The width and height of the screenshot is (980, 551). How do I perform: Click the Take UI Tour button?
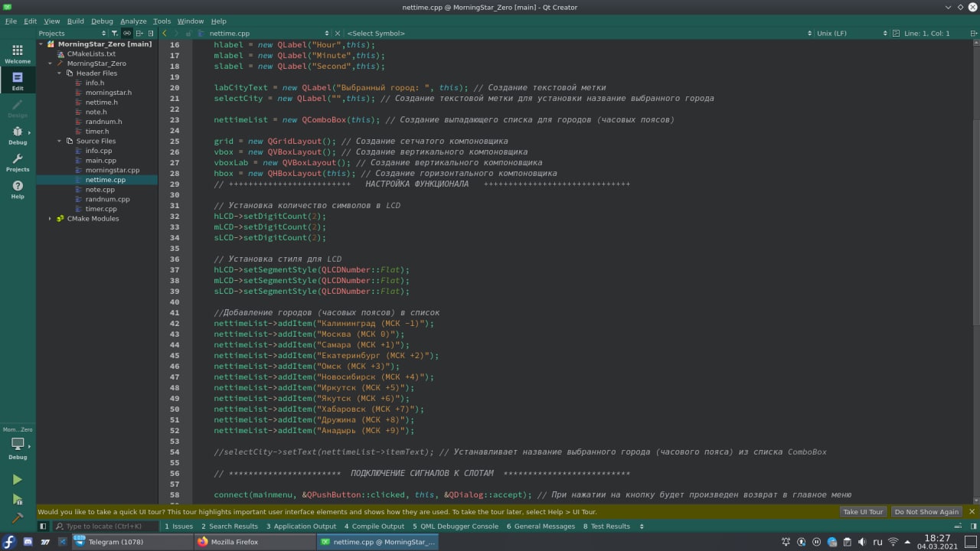click(863, 512)
